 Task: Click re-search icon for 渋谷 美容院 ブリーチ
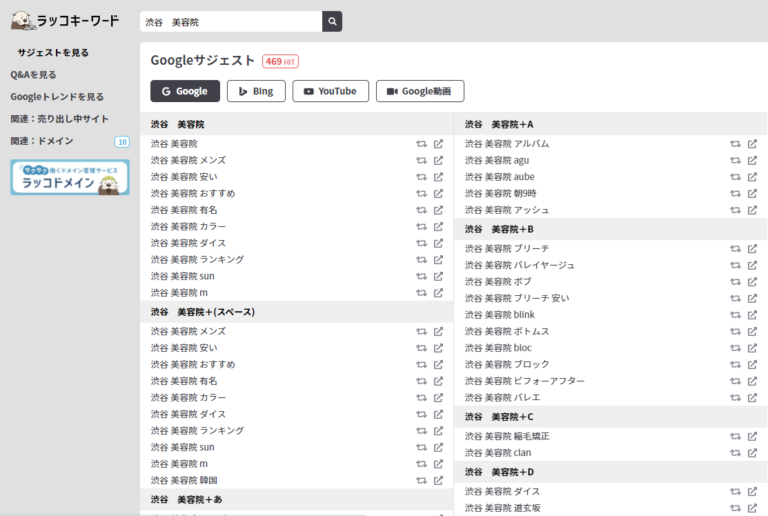(736, 248)
